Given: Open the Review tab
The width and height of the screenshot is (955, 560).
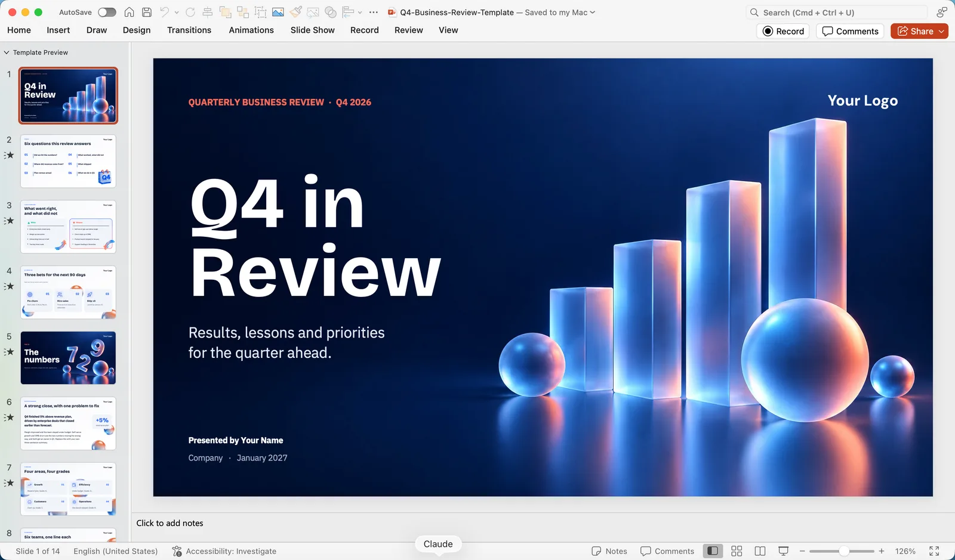Looking at the screenshot, I should pos(409,30).
